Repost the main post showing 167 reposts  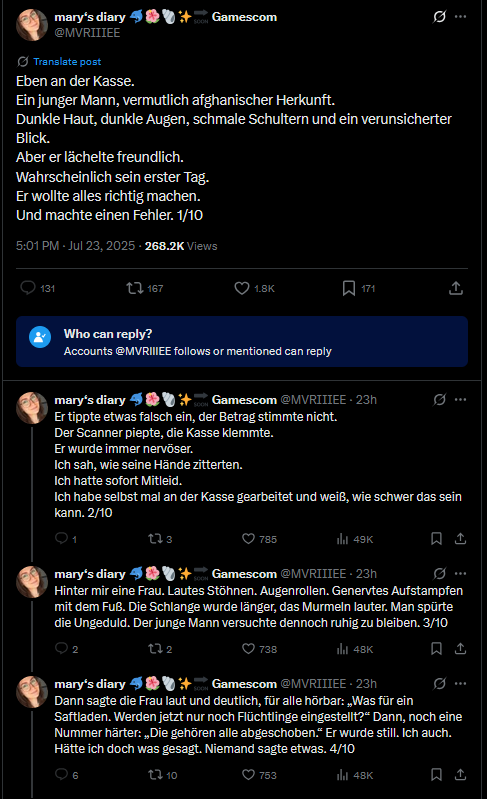pos(134,288)
